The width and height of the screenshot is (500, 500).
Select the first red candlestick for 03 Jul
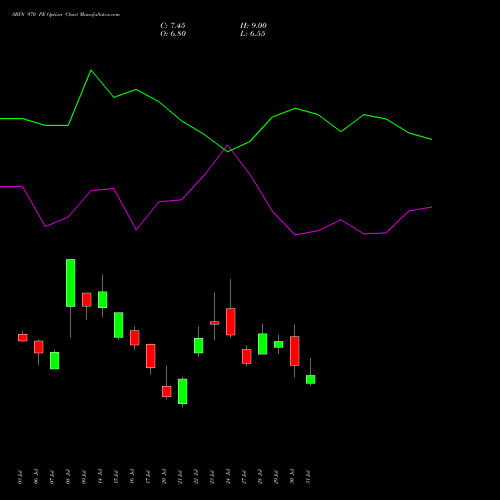tap(23, 338)
